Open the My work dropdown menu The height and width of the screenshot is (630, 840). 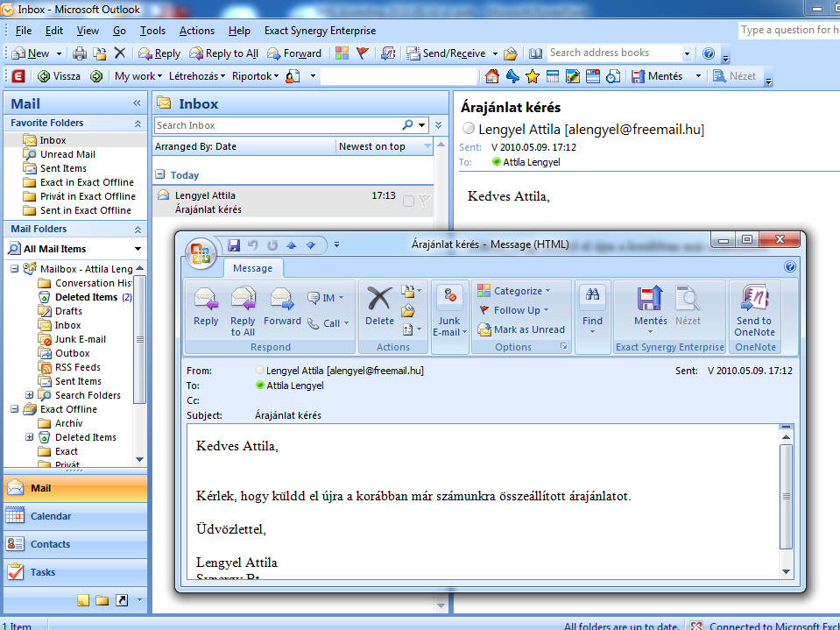coord(138,76)
